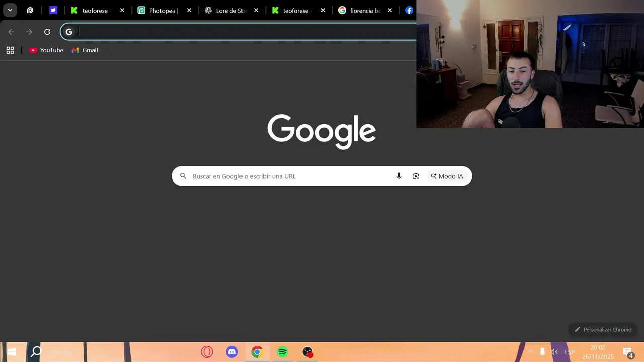Screen dimensions: 644x362
Task: Open Opera from the taskbar
Action: pyautogui.click(x=207, y=352)
